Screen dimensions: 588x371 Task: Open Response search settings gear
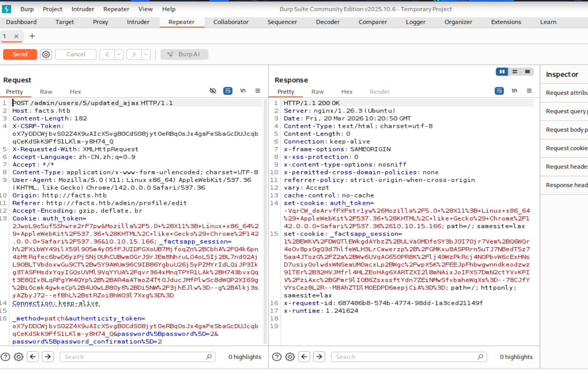tap(290, 357)
